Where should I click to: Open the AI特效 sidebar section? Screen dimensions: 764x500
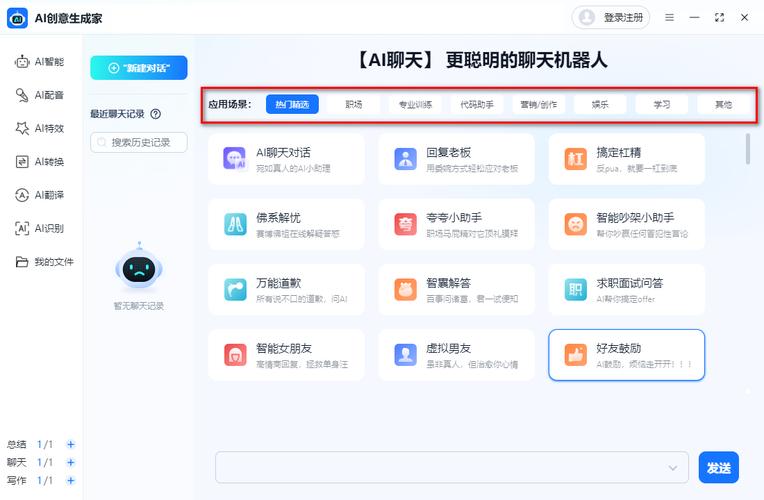coord(39,128)
